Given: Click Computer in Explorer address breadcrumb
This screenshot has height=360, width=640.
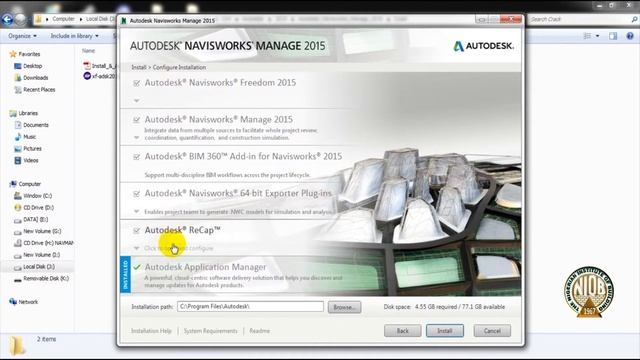Looking at the screenshot, I should 64,19.
